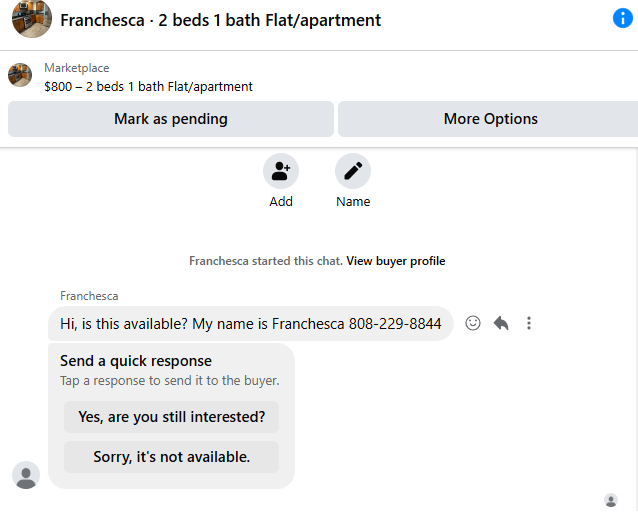638x516 pixels.
Task: Open the View buyer profile link
Action: tap(396, 261)
